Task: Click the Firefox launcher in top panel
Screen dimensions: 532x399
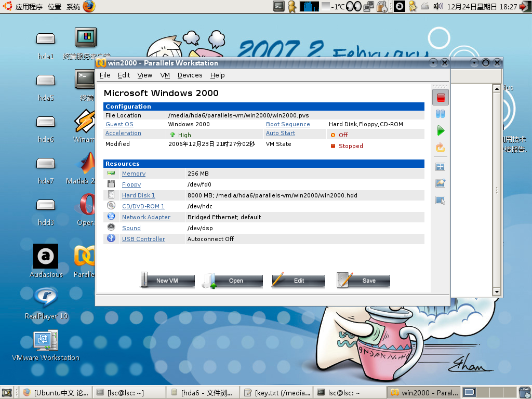Action: click(89, 6)
